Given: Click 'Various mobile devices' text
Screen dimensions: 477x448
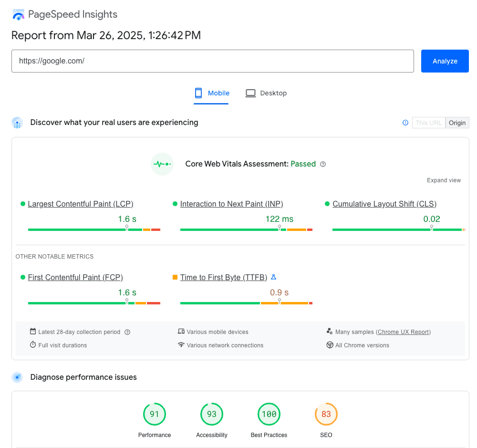Looking at the screenshot, I should tap(218, 332).
